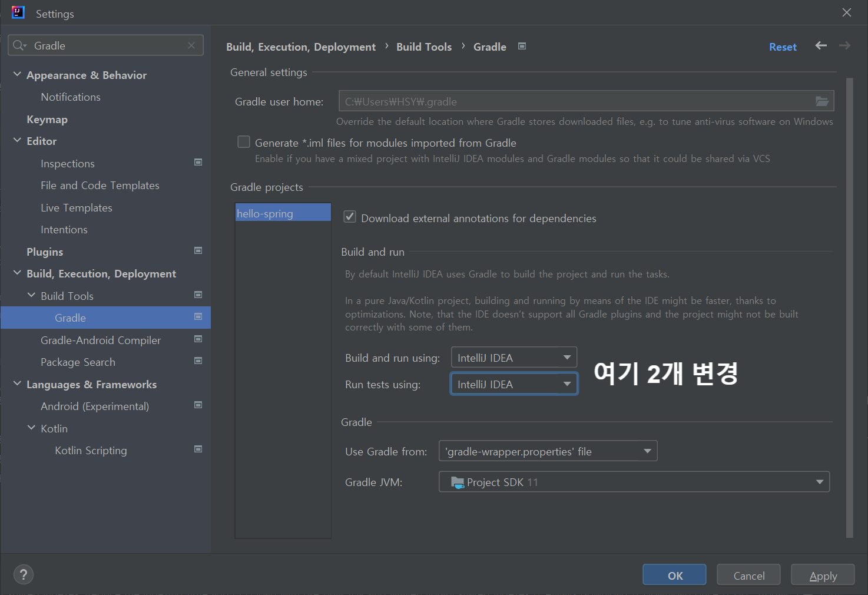Click the IntelliJ IDEA logo icon

18,12
